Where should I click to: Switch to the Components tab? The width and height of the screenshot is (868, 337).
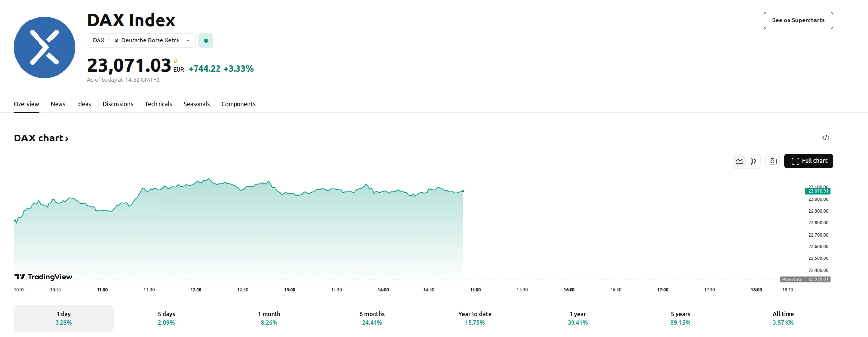click(238, 104)
